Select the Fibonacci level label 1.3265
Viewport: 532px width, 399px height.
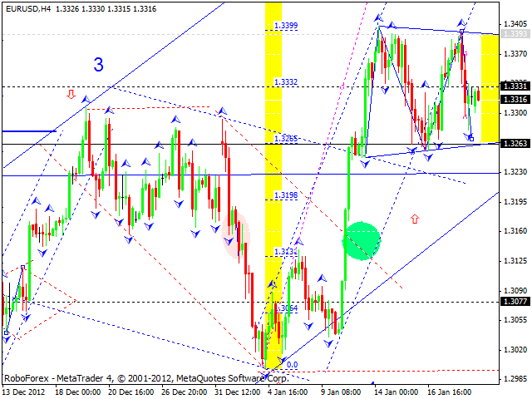click(x=286, y=139)
